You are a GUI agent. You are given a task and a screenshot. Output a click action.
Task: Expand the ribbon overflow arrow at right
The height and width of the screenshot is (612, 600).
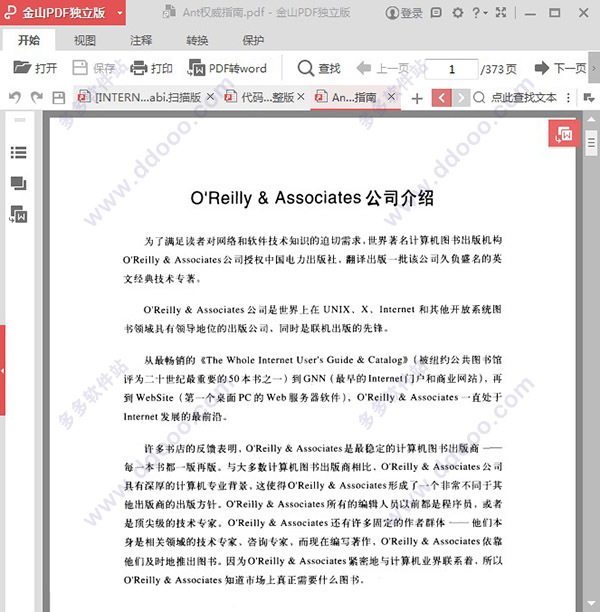click(594, 68)
